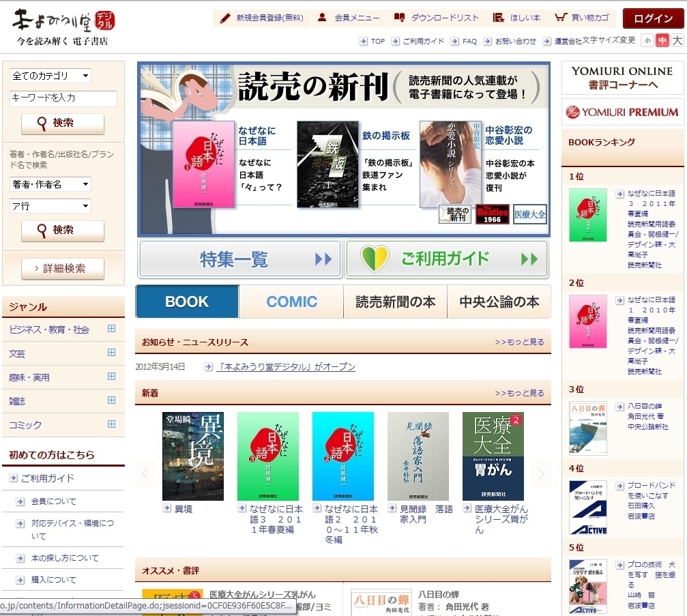Click the arrow icon beside 本の探し方について
The image size is (687, 616).
[20, 558]
